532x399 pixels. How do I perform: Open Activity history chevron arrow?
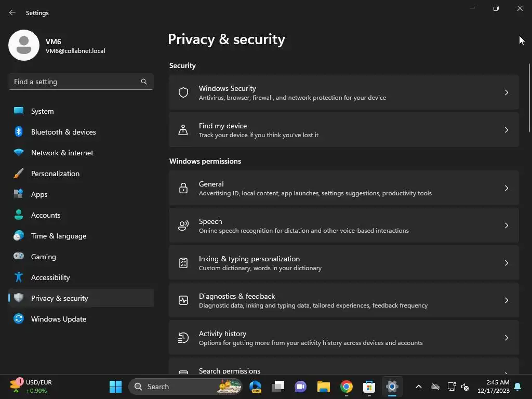coord(506,338)
